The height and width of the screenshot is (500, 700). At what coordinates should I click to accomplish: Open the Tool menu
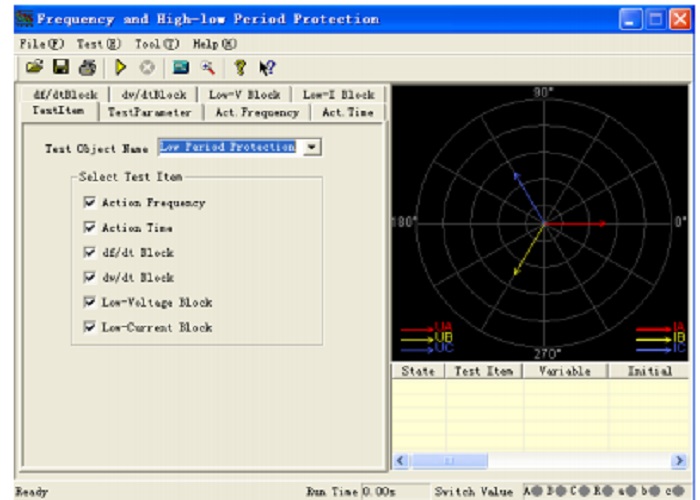(x=157, y=44)
